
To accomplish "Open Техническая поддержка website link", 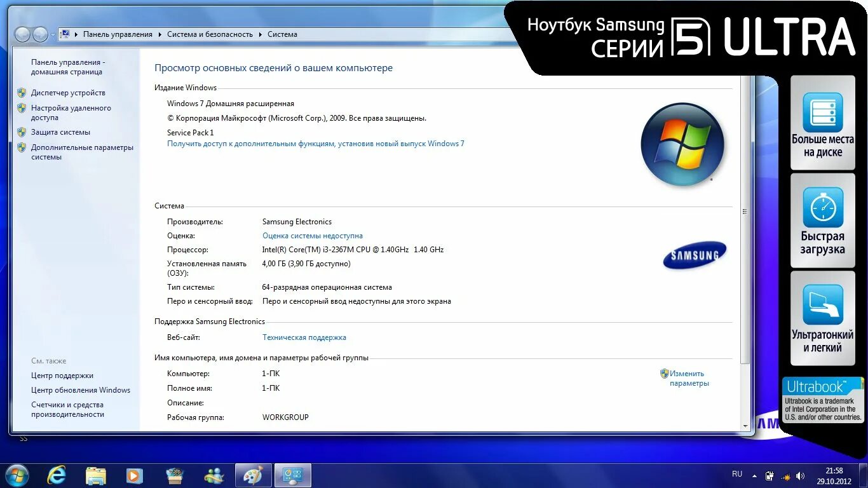I will pos(304,337).
